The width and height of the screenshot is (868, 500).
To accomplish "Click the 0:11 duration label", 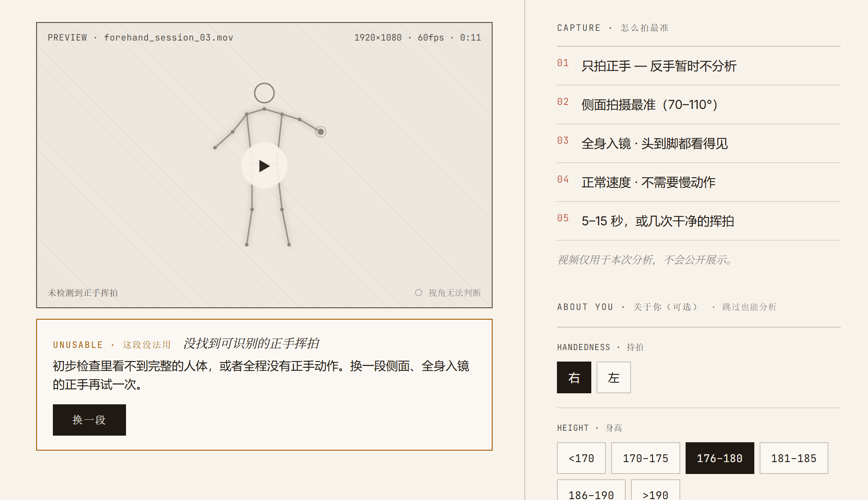I will pyautogui.click(x=471, y=37).
